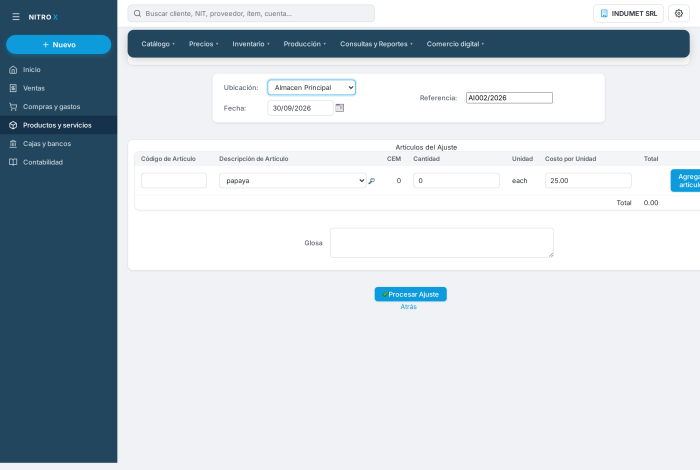Screen dimensions: 700x470
Task: Open Compras y gastos in sidebar
Action: 58,107
